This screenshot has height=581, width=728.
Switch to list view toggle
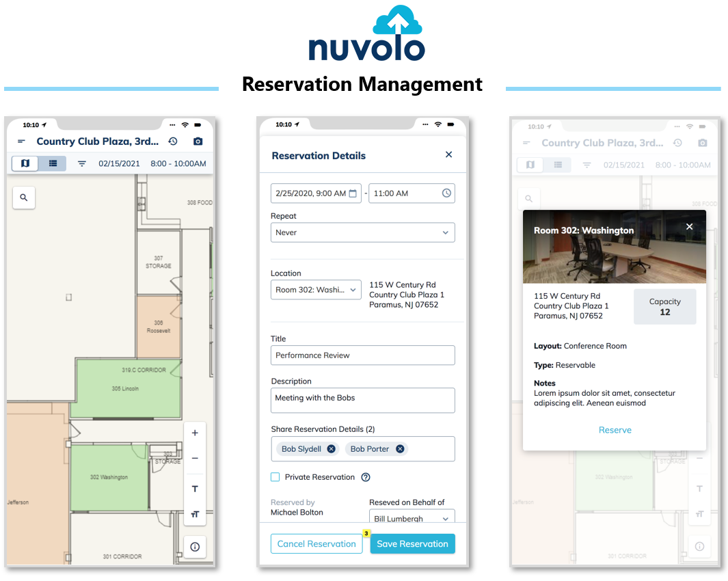(53, 163)
